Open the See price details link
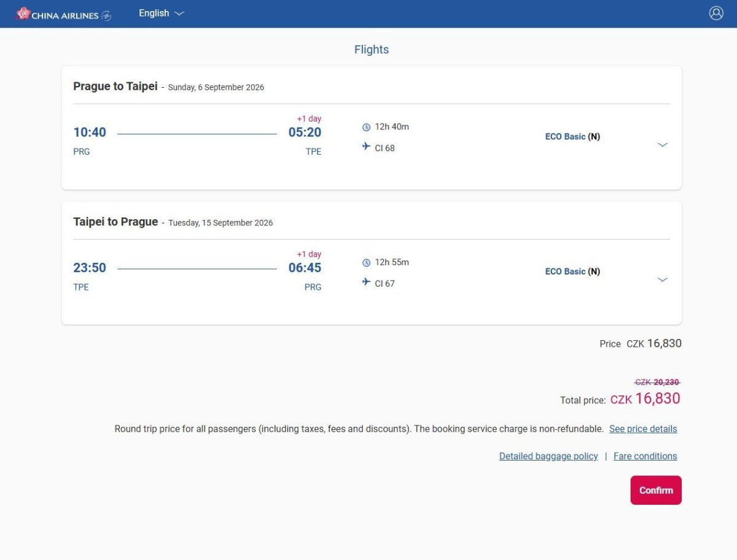The height and width of the screenshot is (560, 737). 642,429
